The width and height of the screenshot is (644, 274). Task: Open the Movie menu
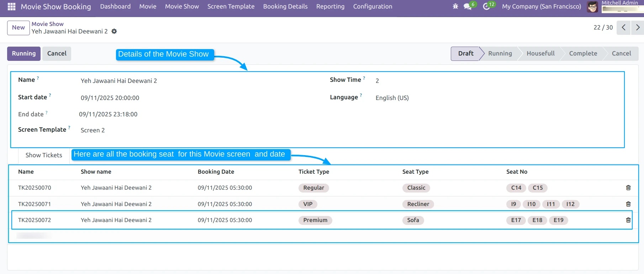[148, 6]
